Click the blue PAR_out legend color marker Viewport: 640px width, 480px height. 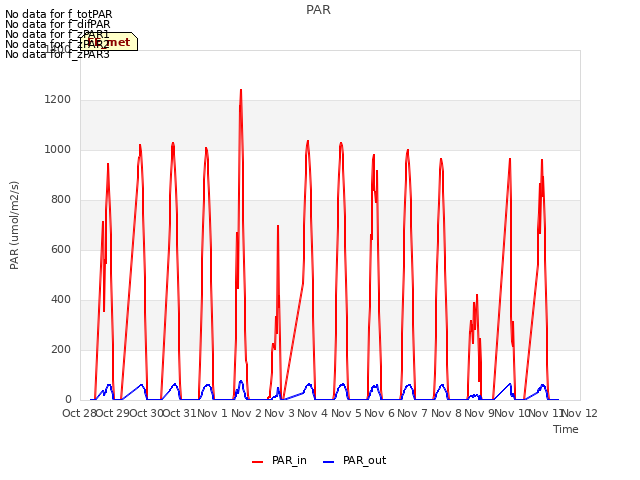tap(329, 462)
